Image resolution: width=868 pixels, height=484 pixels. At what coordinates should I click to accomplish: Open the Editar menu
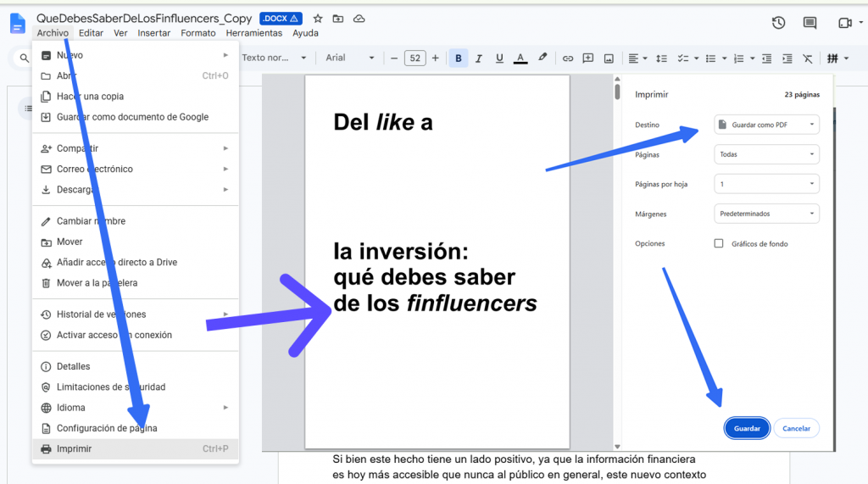pyautogui.click(x=91, y=33)
